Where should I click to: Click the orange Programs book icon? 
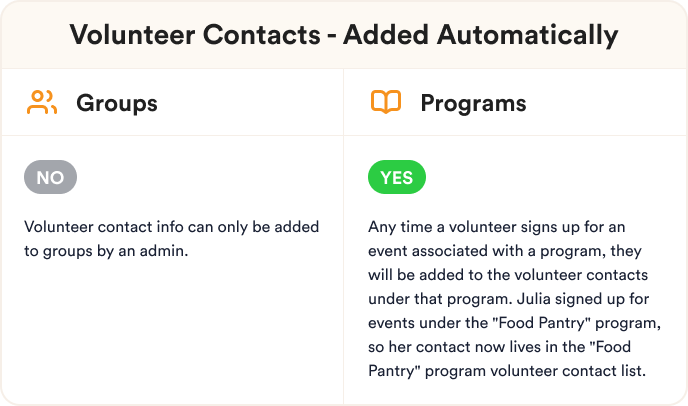tap(386, 102)
